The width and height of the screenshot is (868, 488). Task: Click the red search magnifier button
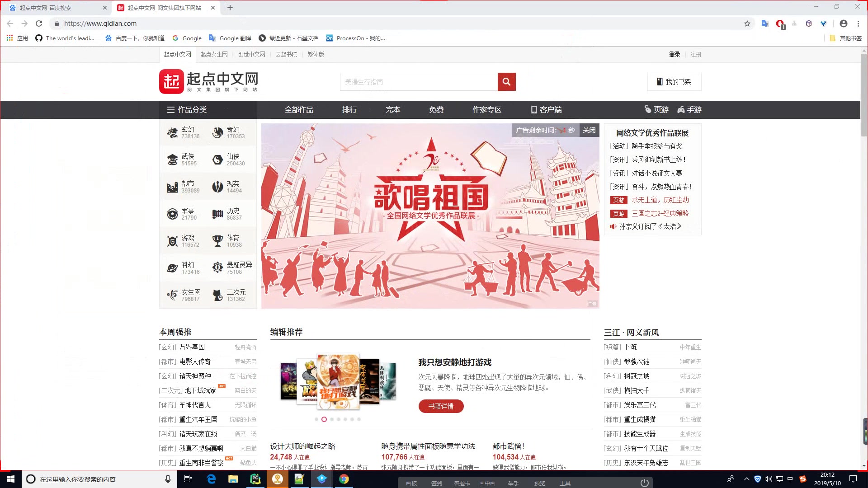(506, 82)
